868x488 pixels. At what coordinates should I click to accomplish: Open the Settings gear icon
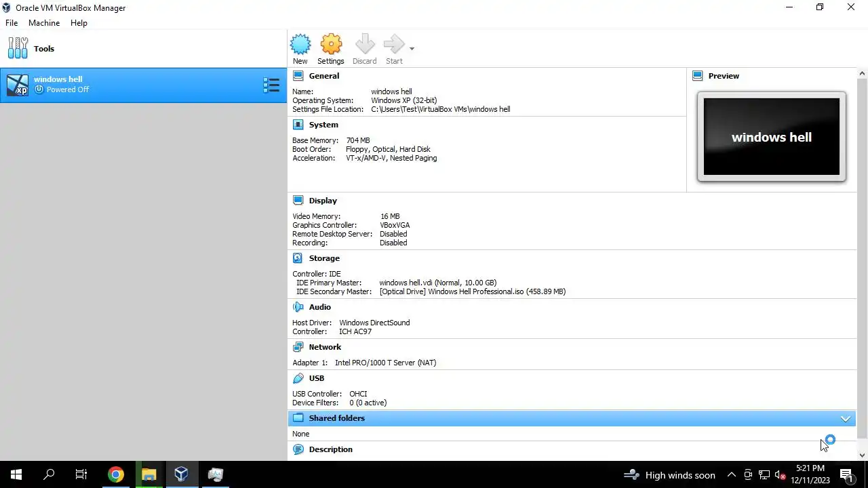331,45
